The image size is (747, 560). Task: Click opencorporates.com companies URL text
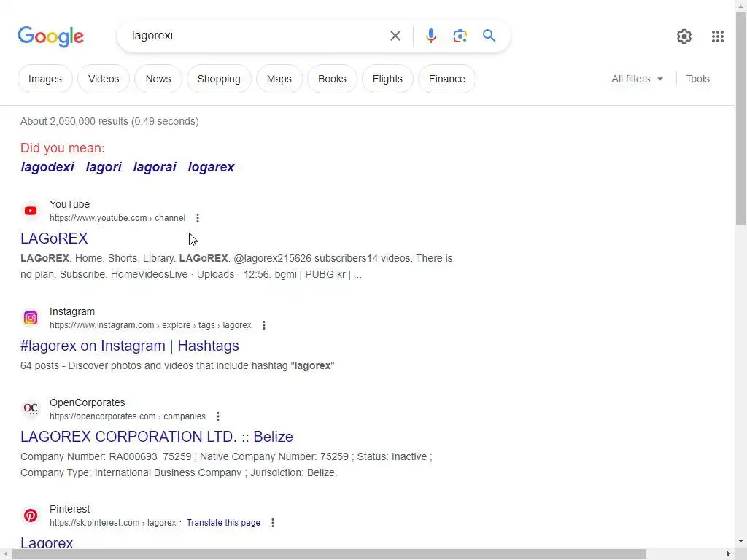(x=128, y=416)
